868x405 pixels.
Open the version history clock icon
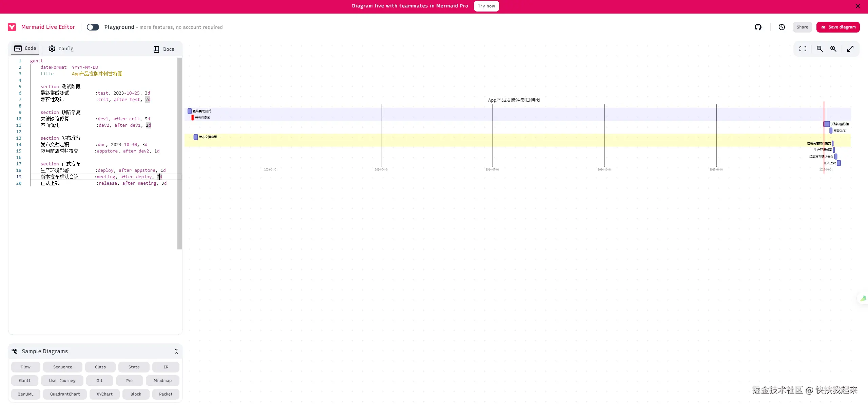tap(782, 27)
